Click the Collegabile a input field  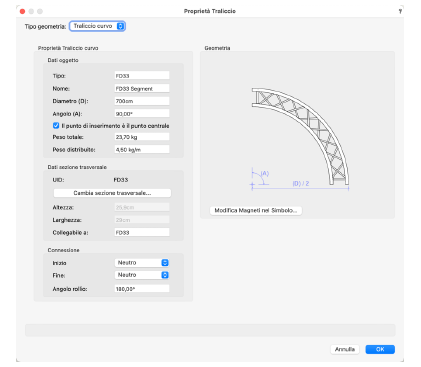[x=142, y=232]
